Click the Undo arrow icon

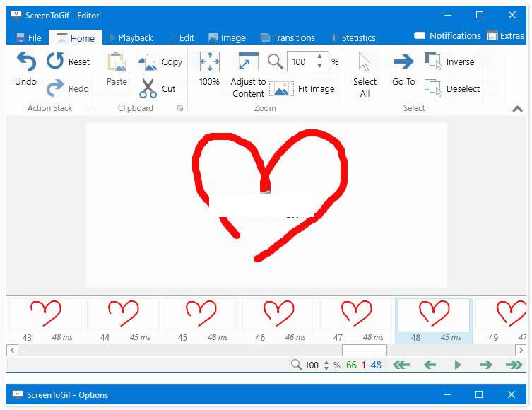pyautogui.click(x=25, y=62)
